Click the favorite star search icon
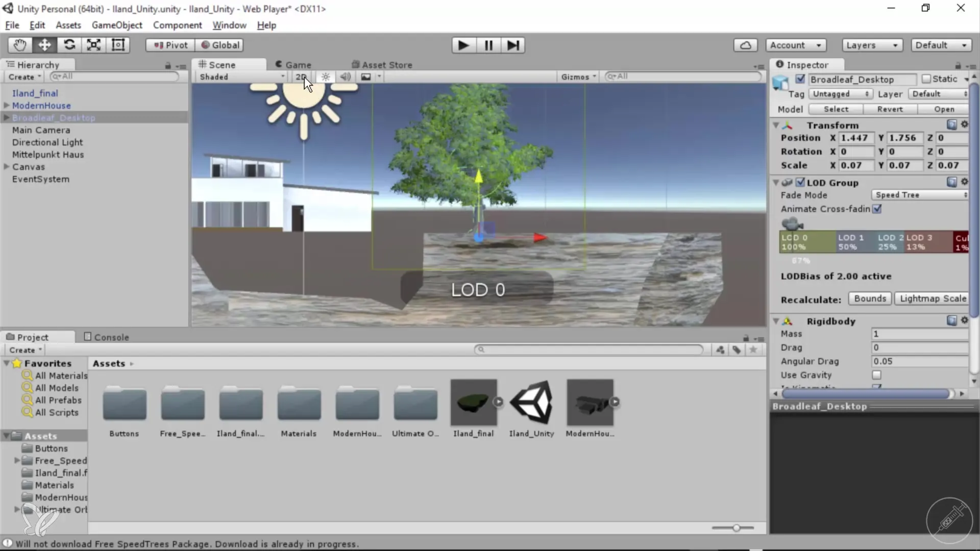980x551 pixels. coord(753,350)
